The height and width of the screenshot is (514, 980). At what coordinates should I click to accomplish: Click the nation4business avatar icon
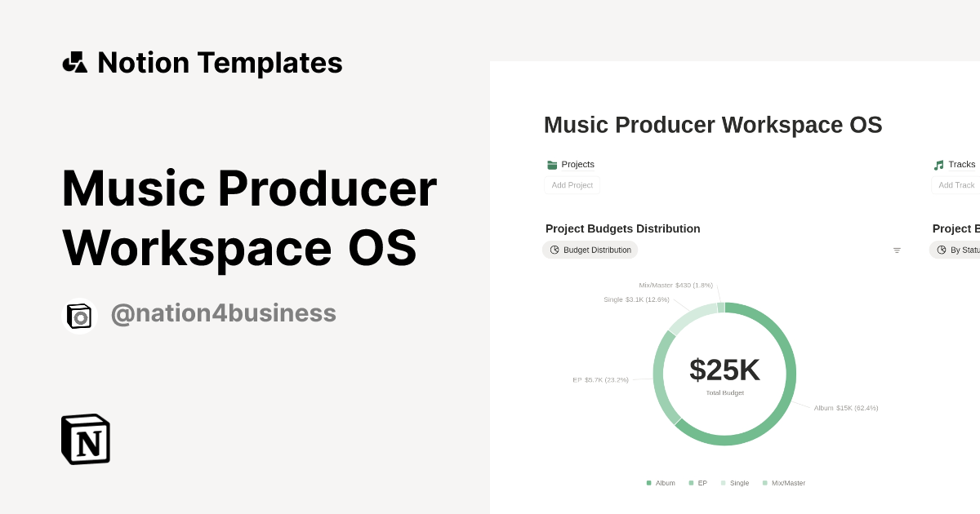80,317
